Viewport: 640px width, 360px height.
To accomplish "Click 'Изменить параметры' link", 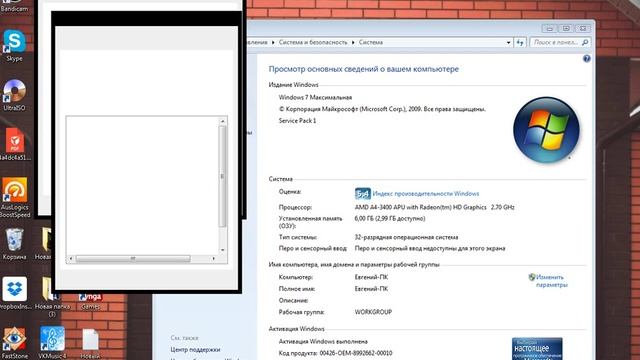I will coord(551,281).
